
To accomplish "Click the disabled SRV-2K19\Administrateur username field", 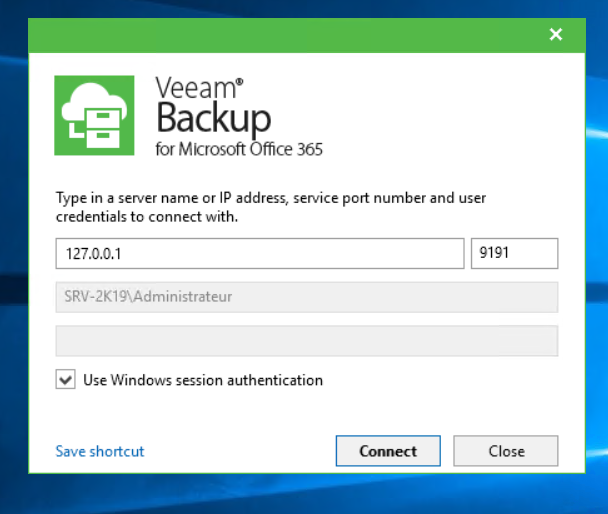I will (307, 297).
